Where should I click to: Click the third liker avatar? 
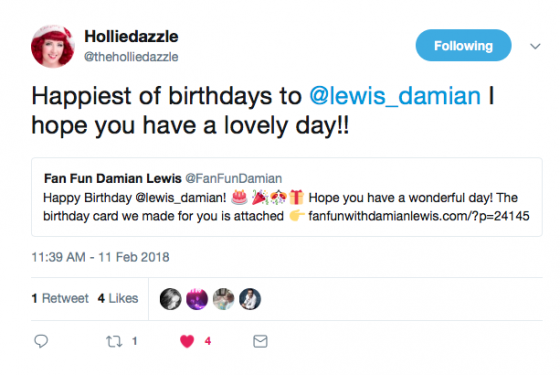coord(223,299)
